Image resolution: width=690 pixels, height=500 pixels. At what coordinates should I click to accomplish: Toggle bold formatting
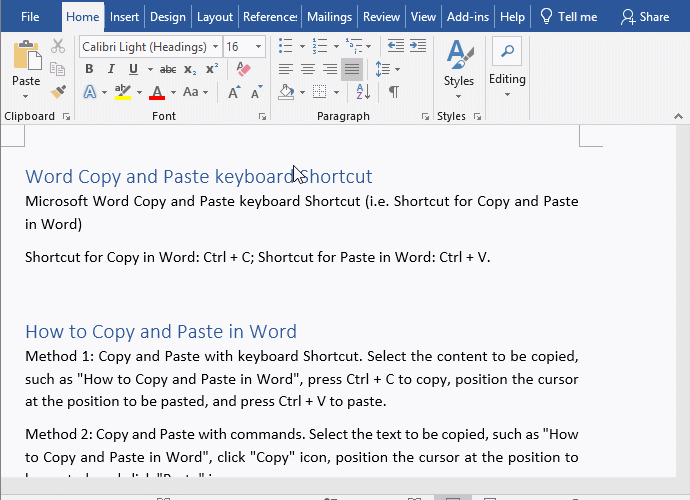[x=89, y=69]
